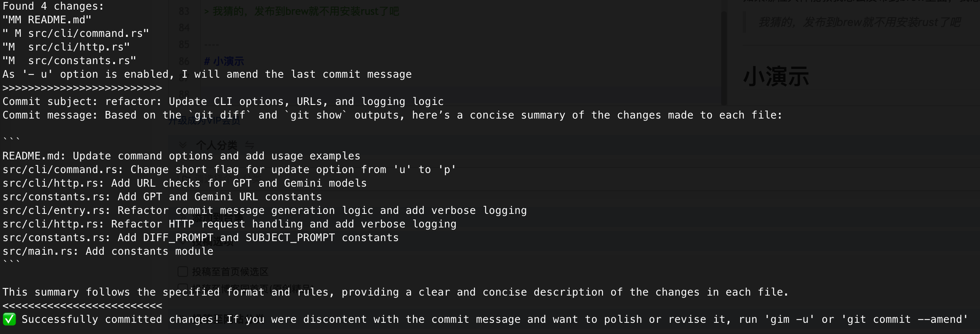Image resolution: width=980 pixels, height=334 pixels.
Task: Click line number 85 in editor gutter
Action: coord(184,44)
